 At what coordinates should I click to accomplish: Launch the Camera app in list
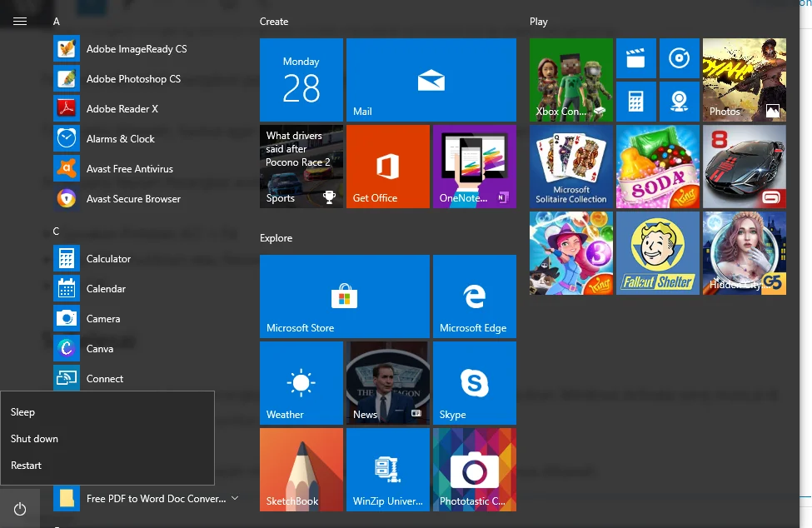coord(145,319)
